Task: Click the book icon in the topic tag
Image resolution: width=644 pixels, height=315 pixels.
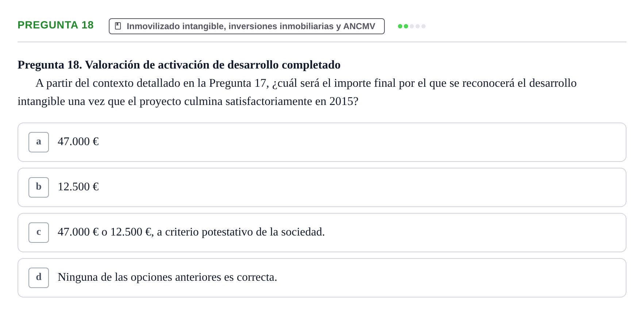Action: [118, 26]
